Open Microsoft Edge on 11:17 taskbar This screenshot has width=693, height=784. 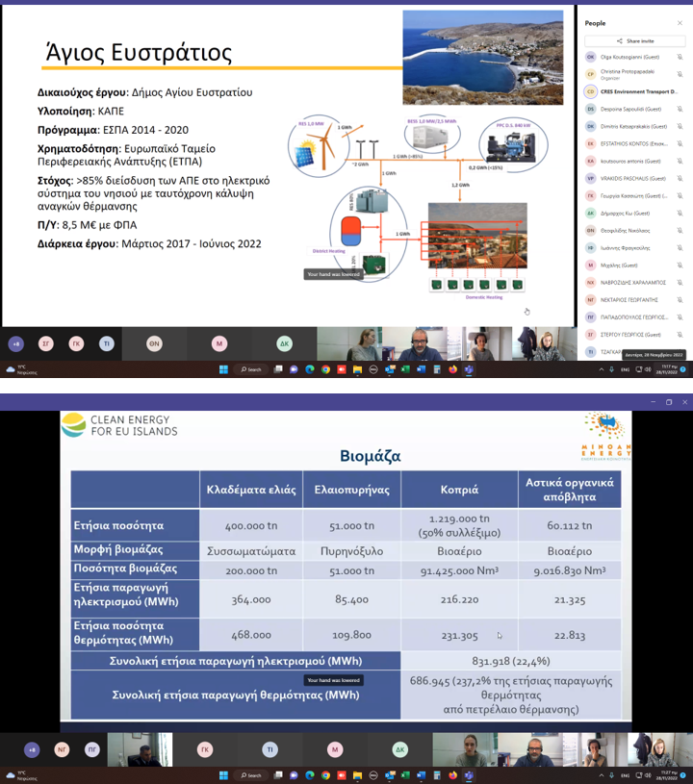click(310, 369)
